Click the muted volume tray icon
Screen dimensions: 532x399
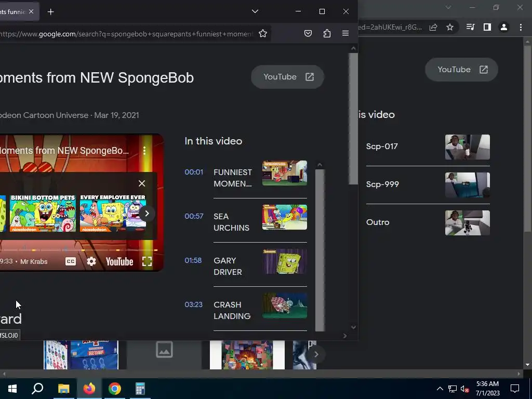click(464, 389)
